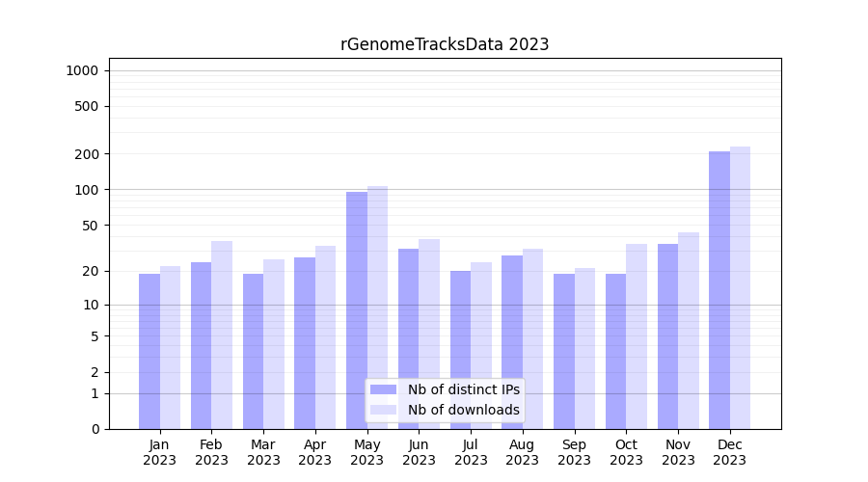Click the Mar 2023 x-axis label
868x482 pixels.
tap(263, 452)
